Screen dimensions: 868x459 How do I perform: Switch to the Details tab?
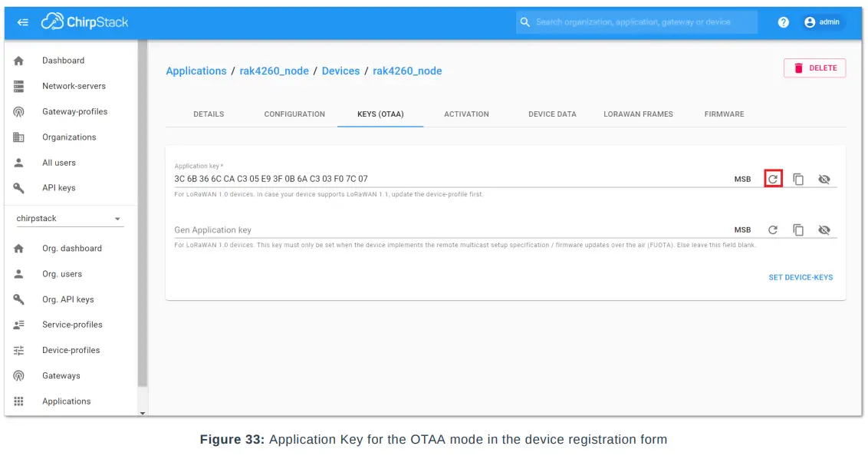tap(209, 114)
